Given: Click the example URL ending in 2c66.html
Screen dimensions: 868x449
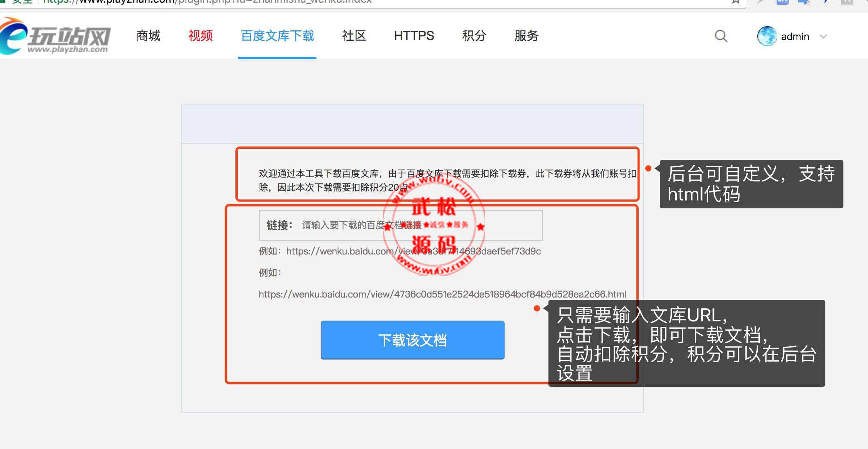Looking at the screenshot, I should tap(442, 294).
